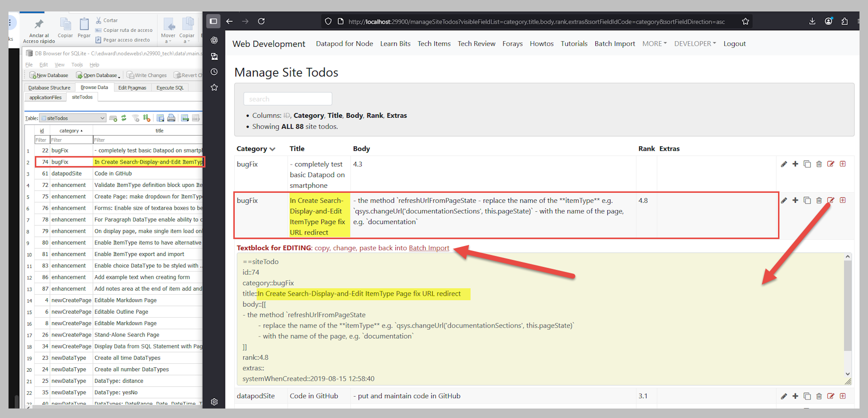Refresh table data in DB Browser
The width and height of the screenshot is (868, 418).
[124, 118]
